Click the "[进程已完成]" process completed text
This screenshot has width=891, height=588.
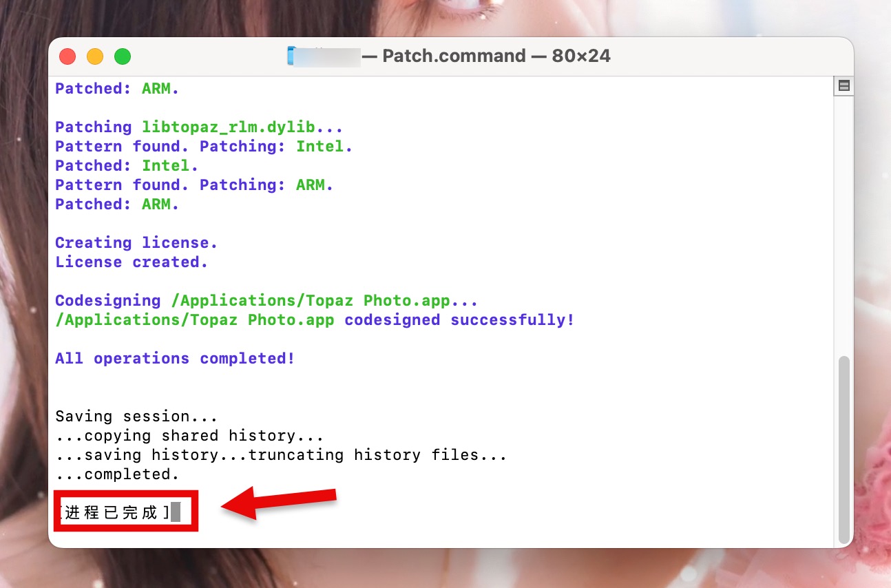point(116,512)
